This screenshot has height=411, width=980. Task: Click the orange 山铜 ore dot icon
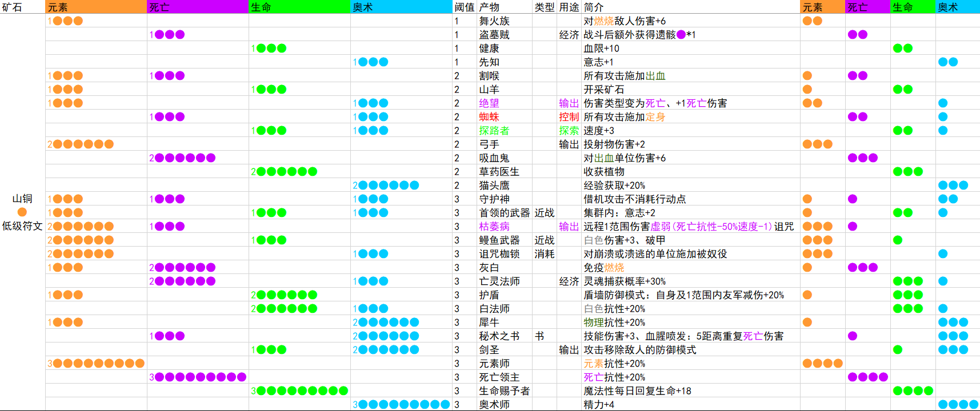pyautogui.click(x=22, y=212)
